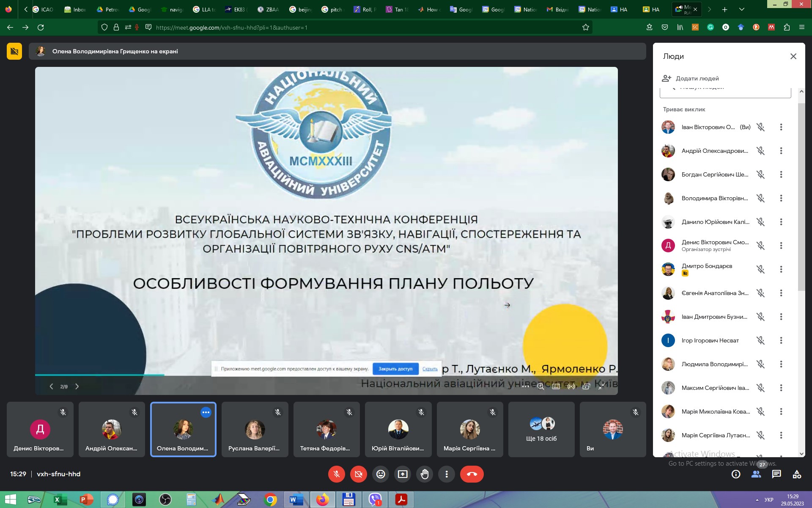Open the extensions puzzle icon

(787, 28)
